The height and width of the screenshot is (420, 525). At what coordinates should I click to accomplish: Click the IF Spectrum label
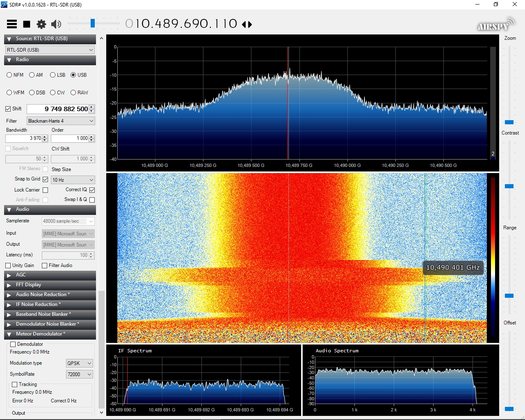tap(135, 351)
